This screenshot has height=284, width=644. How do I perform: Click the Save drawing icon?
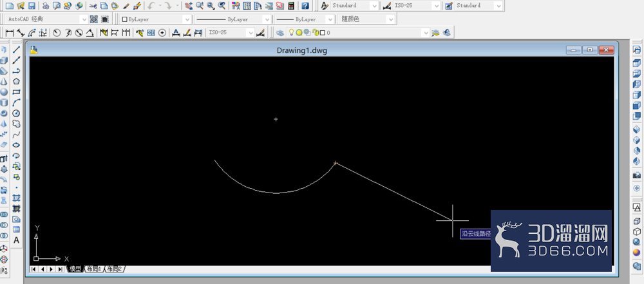pos(31,6)
